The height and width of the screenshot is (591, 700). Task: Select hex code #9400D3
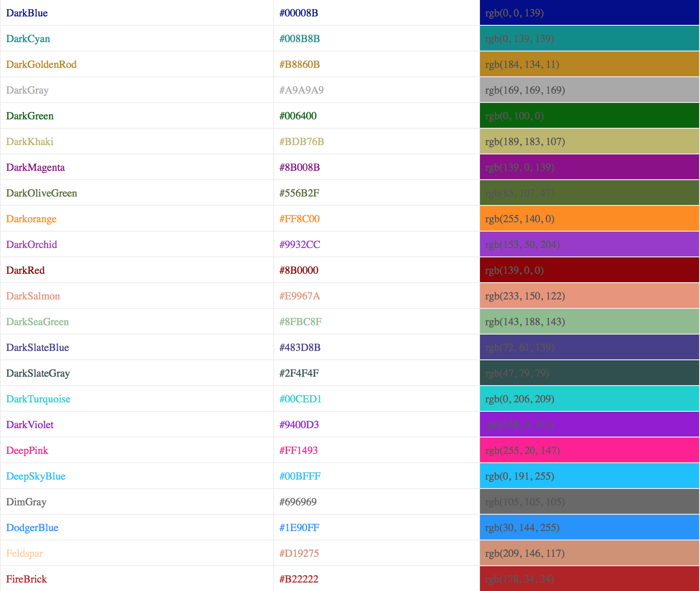299,425
